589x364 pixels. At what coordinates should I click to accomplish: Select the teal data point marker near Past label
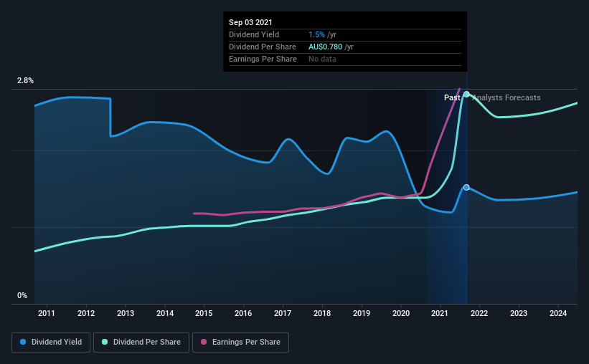click(x=466, y=94)
